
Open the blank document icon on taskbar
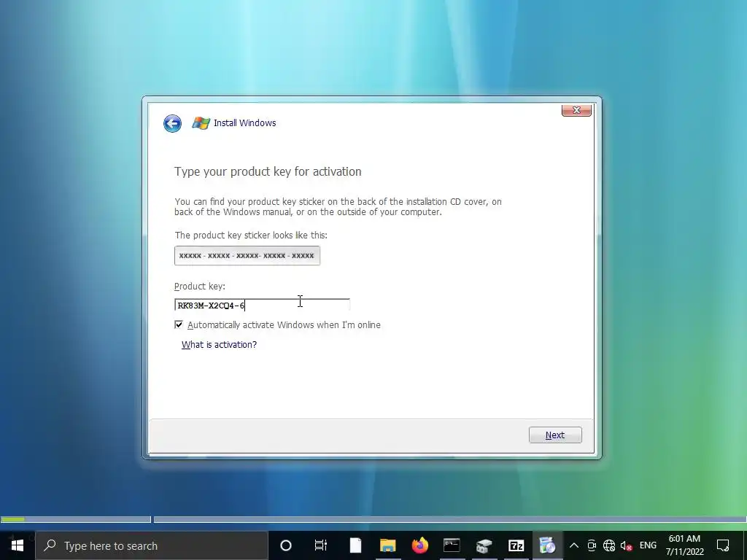[355, 545]
